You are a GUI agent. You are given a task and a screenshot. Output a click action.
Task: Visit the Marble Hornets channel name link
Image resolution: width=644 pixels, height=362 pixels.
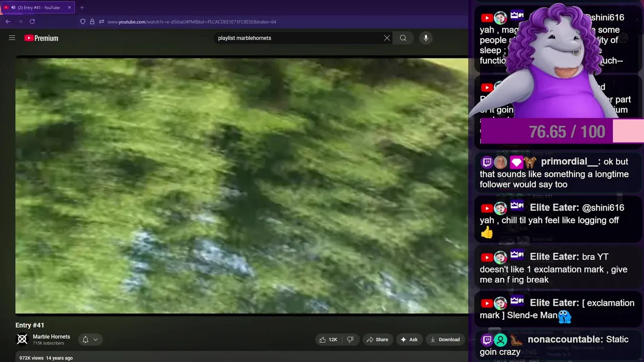pos(51,337)
